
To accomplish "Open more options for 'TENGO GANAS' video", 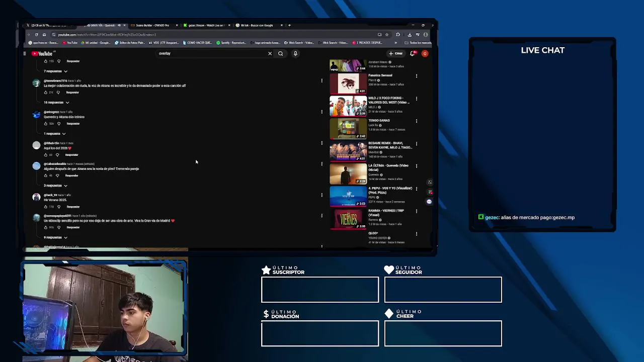I will (x=416, y=121).
